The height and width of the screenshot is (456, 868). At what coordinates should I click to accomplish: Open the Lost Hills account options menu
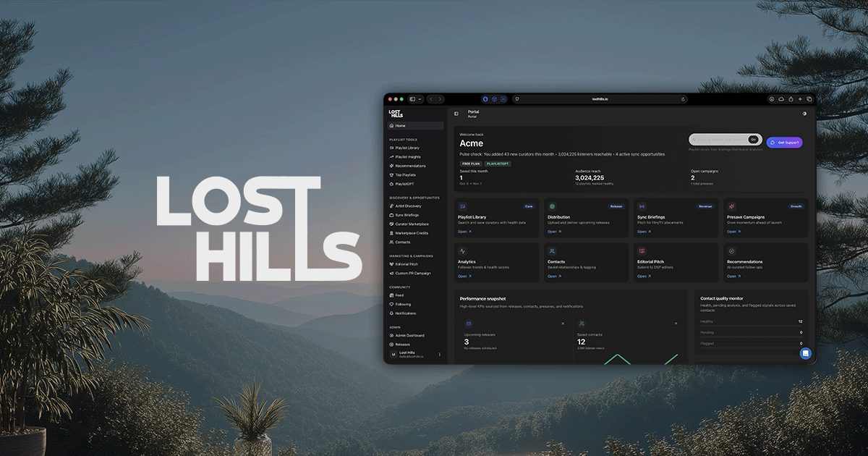click(x=440, y=355)
